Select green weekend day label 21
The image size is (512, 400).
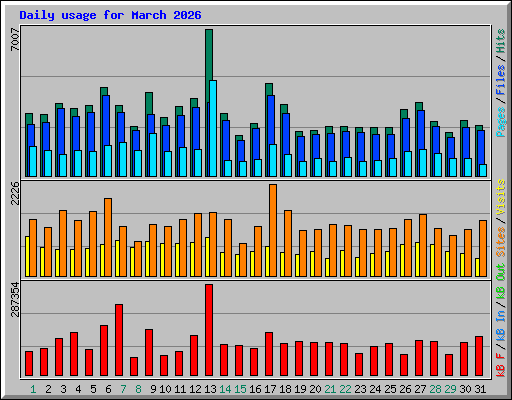tap(330, 389)
